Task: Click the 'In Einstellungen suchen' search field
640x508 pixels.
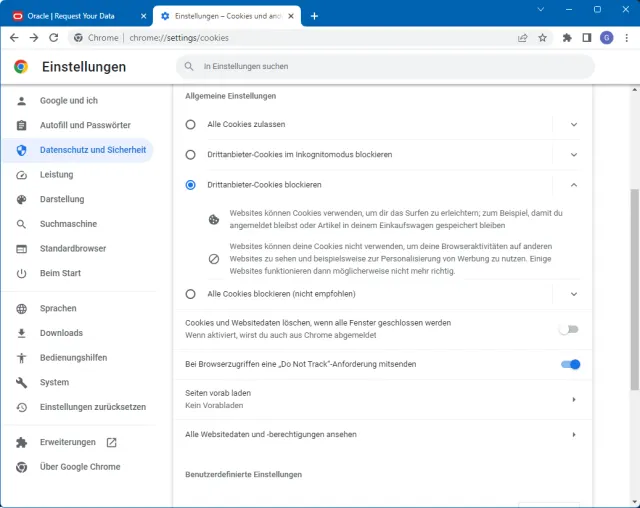Action: click(x=390, y=67)
